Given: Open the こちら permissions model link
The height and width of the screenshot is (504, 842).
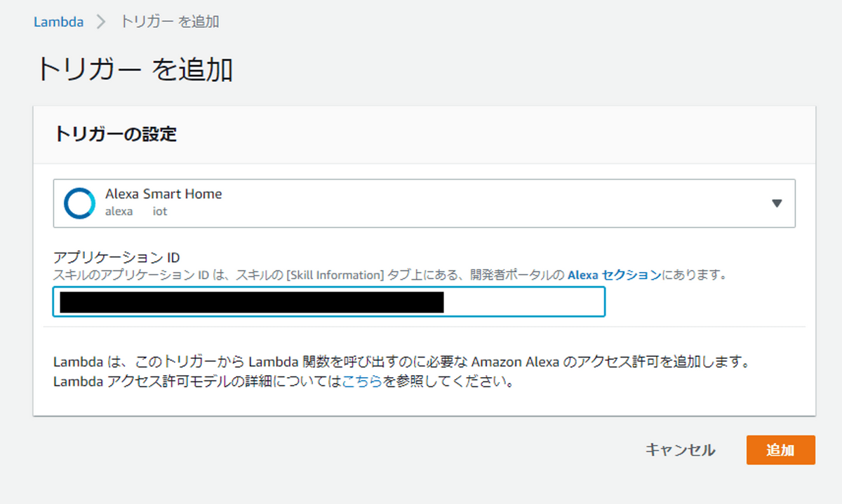Looking at the screenshot, I should [362, 383].
